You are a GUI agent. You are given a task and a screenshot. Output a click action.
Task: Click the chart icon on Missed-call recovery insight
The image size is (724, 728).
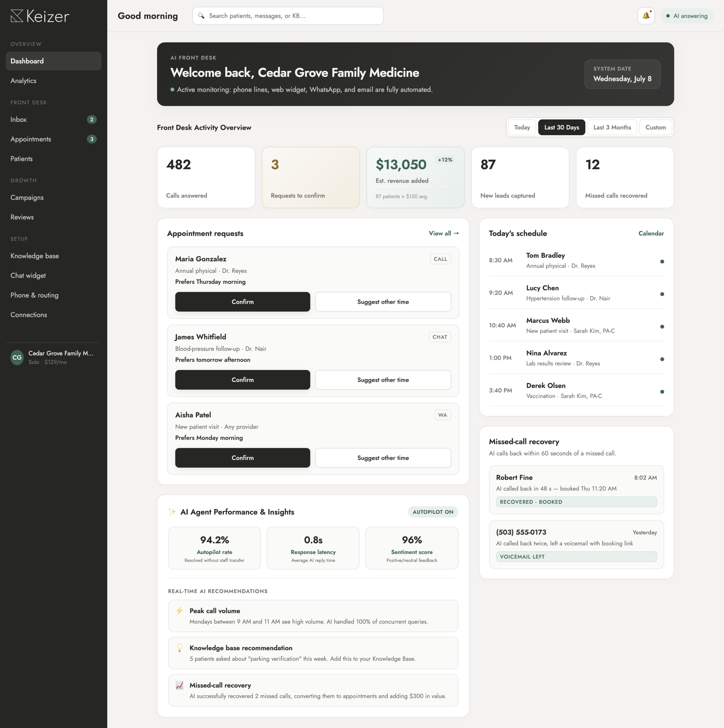pyautogui.click(x=180, y=685)
